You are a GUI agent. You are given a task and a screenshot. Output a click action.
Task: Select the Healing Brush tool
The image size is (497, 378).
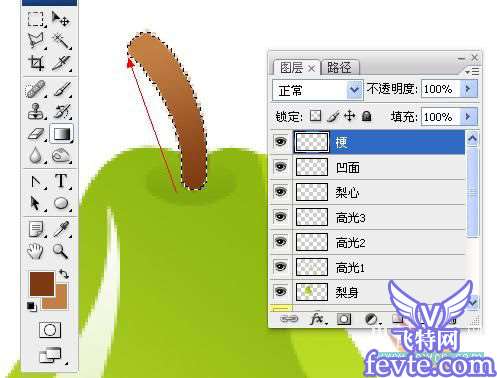coord(35,89)
